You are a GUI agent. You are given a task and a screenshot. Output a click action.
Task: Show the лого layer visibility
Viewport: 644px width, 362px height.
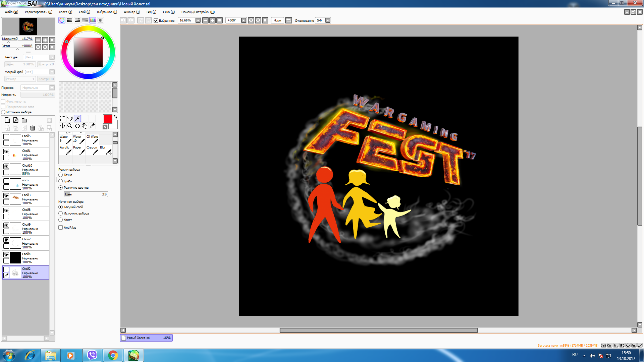coord(6,181)
